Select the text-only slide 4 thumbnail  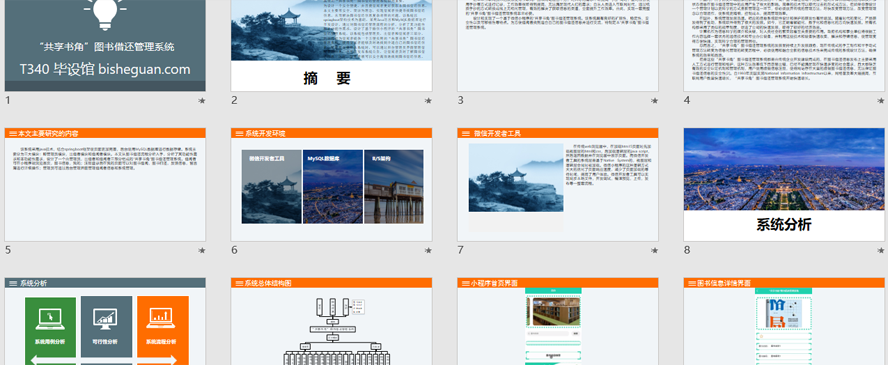tap(784, 45)
